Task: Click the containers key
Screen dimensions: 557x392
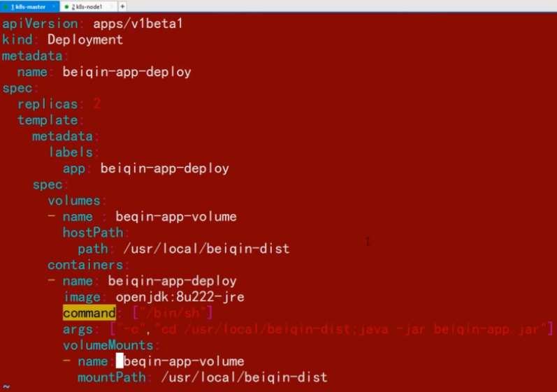Action: [85, 266]
